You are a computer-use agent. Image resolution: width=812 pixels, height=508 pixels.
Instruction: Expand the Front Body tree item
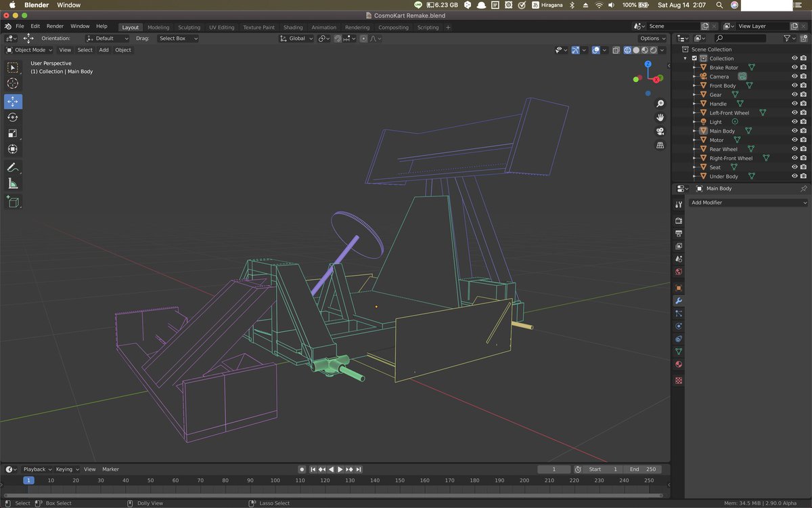coord(695,86)
